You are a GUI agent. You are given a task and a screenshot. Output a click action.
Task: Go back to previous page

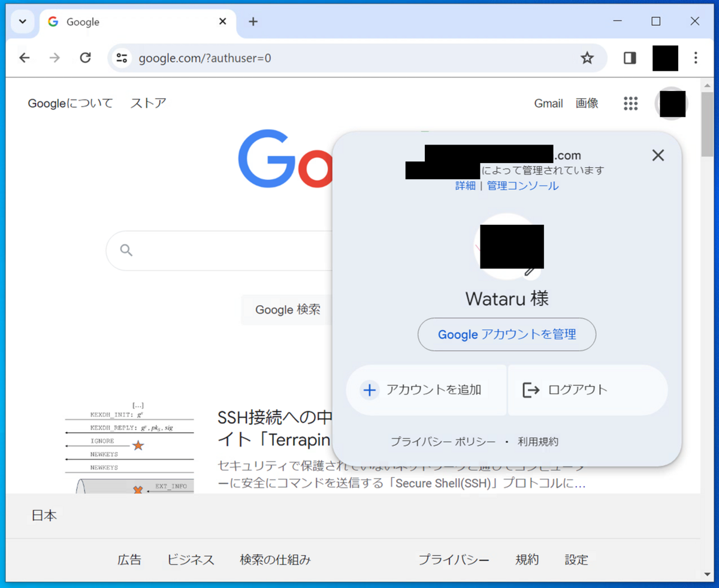click(x=24, y=58)
